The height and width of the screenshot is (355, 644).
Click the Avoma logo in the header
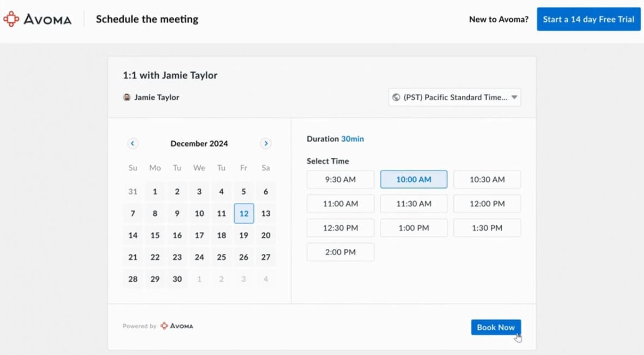click(38, 19)
